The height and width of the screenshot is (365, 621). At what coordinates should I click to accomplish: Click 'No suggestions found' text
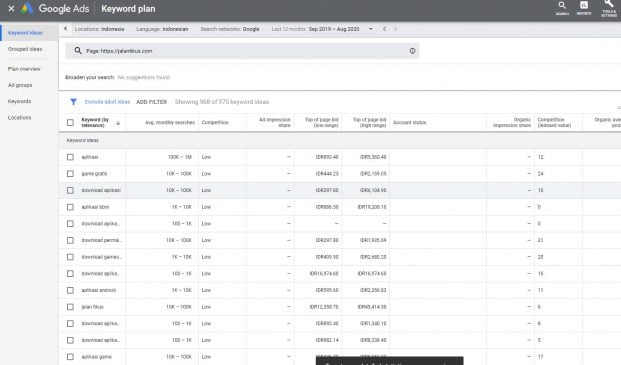(144, 77)
